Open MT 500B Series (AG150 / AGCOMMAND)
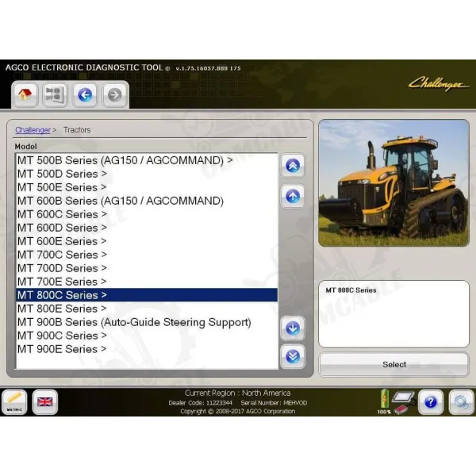The image size is (476, 476). (125, 160)
